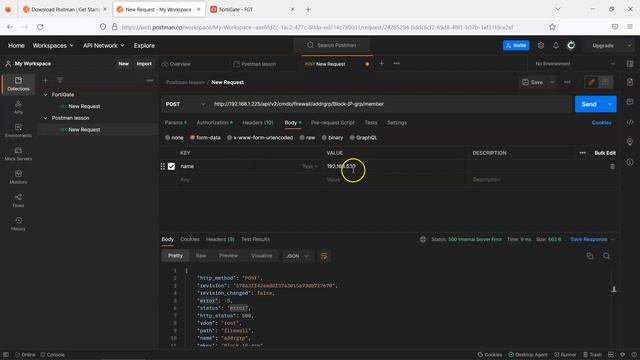
Task: Click the blue Send button
Action: click(x=589, y=104)
